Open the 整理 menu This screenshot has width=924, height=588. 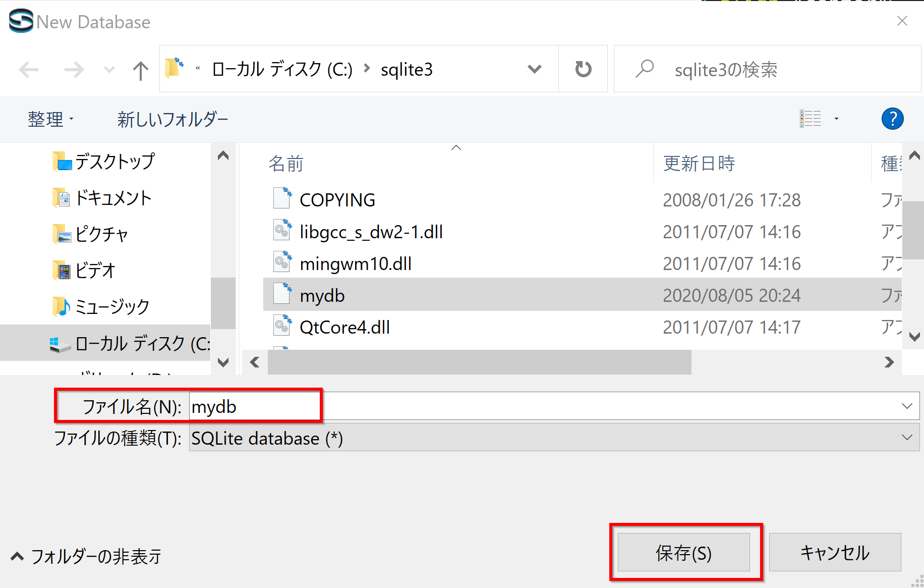coord(50,119)
